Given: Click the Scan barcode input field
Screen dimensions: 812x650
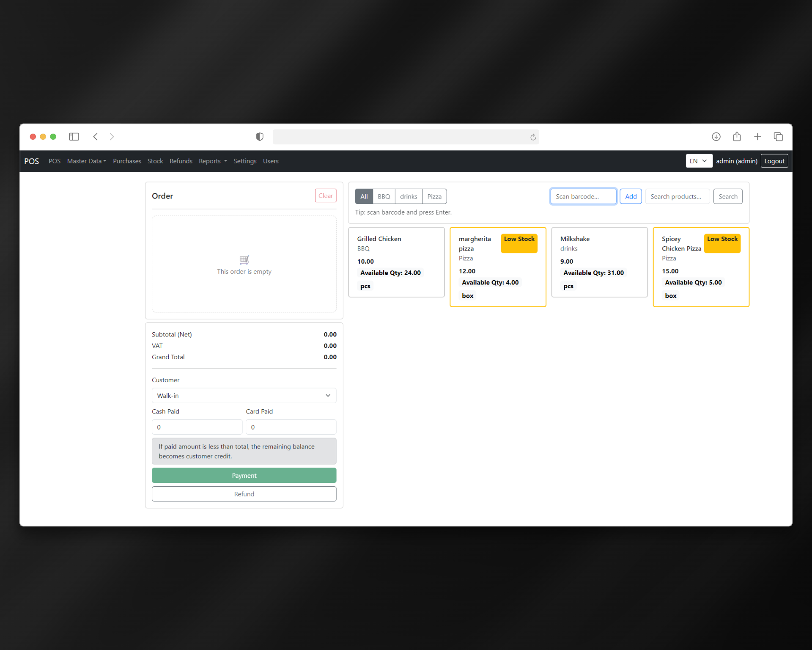Looking at the screenshot, I should [x=583, y=196].
